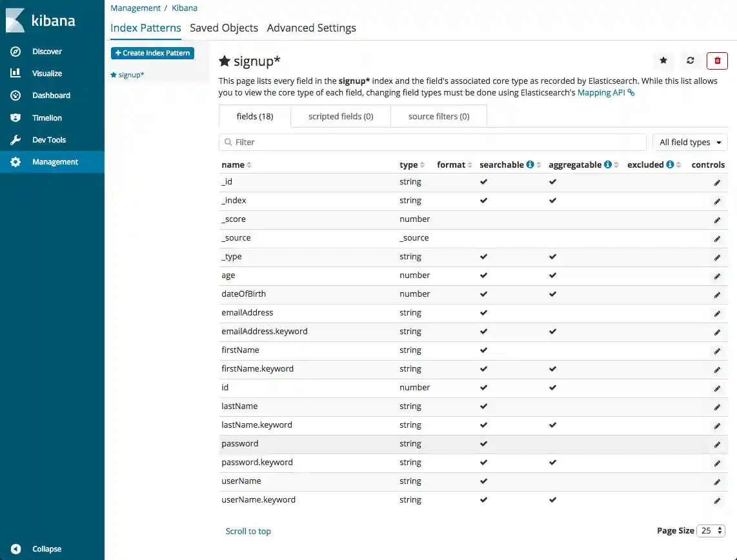Open Discover from the compass icon
The width and height of the screenshot is (737, 560).
click(x=16, y=52)
